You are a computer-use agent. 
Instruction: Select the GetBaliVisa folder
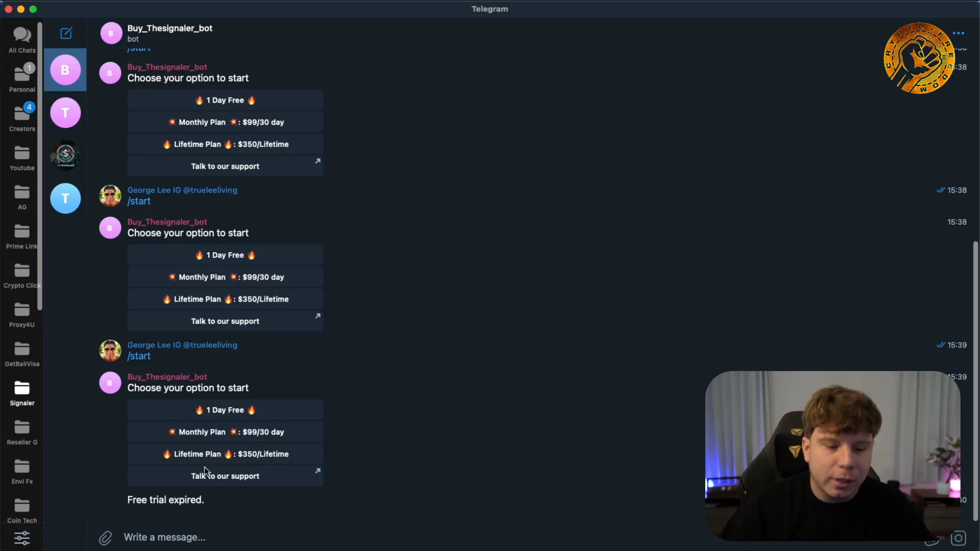(x=22, y=354)
